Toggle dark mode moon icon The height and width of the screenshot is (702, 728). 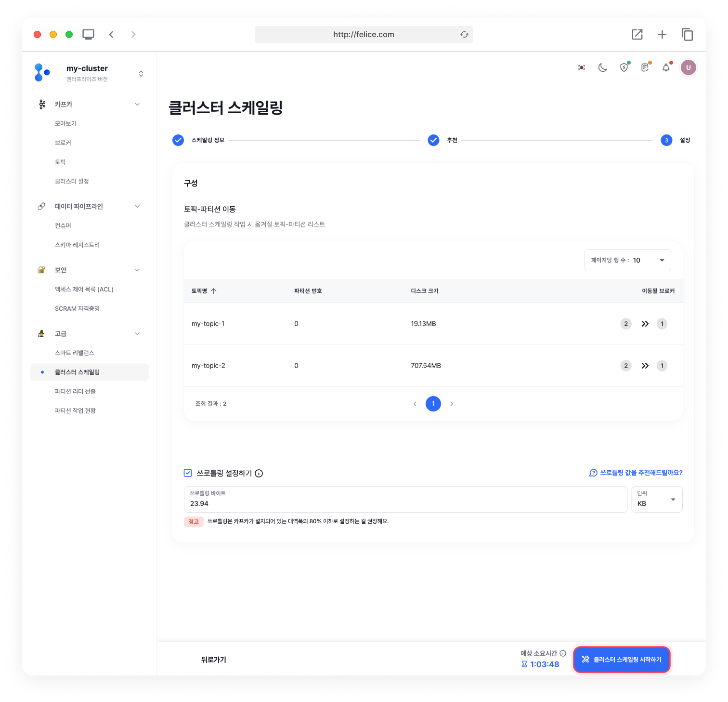pos(603,67)
